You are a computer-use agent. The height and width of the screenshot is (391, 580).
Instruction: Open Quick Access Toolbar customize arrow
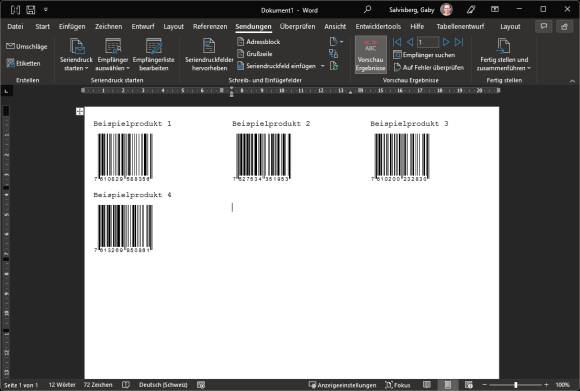[45, 10]
